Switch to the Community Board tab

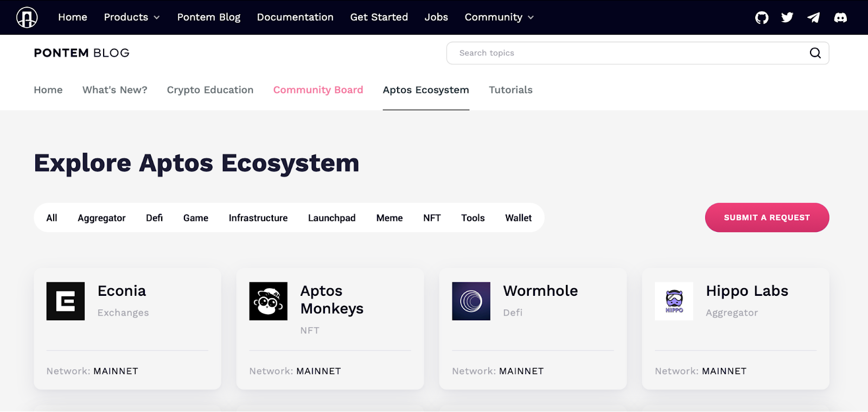pyautogui.click(x=318, y=90)
